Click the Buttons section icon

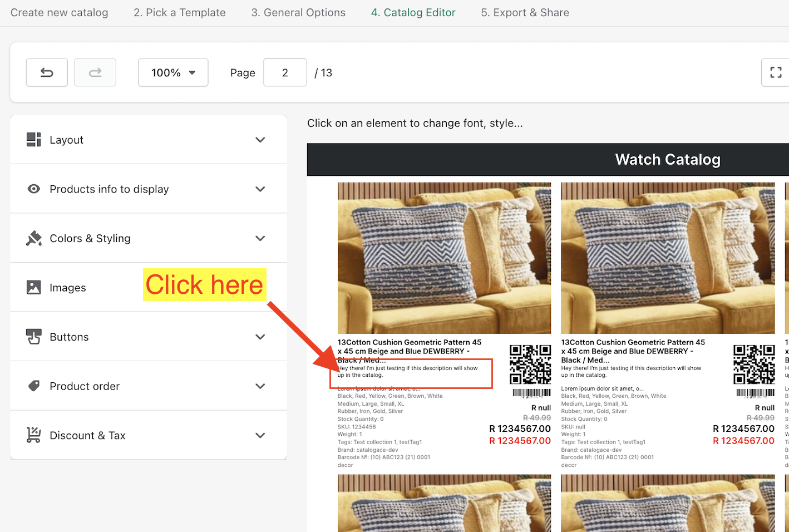pos(34,337)
